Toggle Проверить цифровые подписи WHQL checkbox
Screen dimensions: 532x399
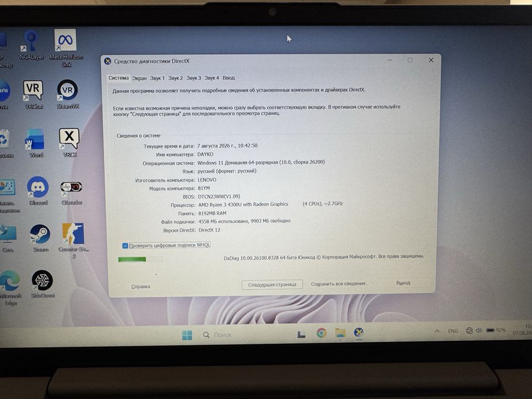point(125,245)
